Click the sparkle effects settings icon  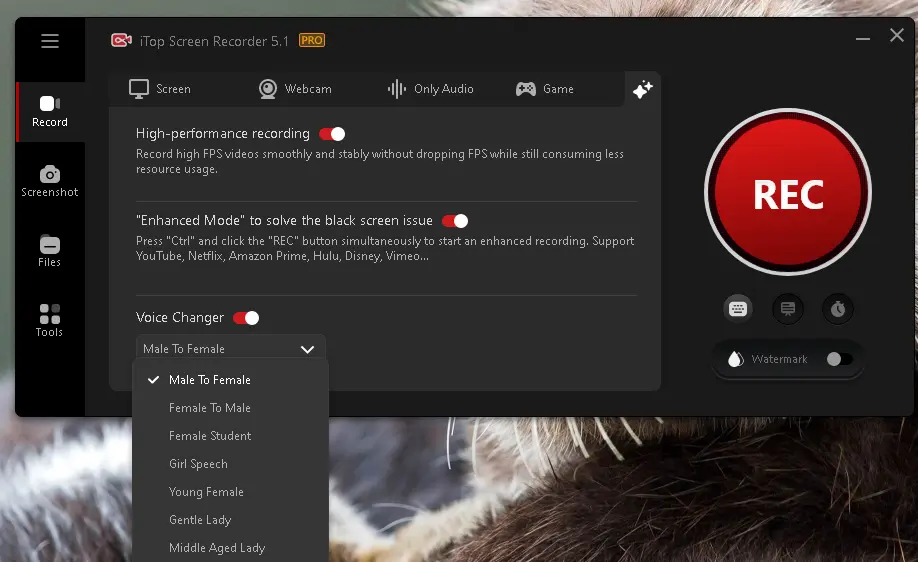pos(642,90)
